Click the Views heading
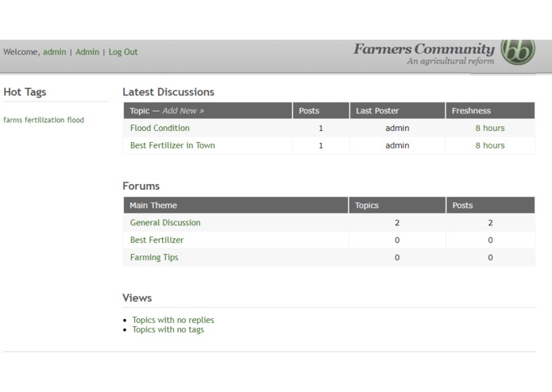Screen dimensions: 552x392 (x=137, y=298)
